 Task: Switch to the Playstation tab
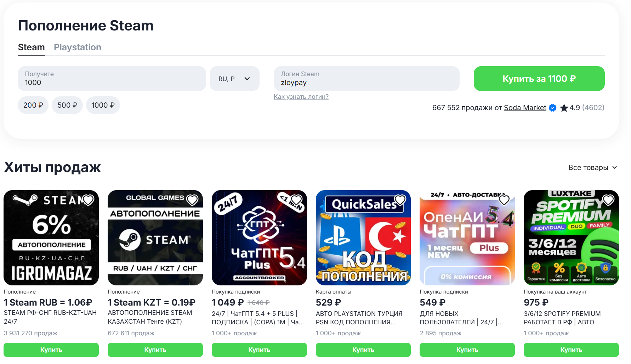click(77, 47)
